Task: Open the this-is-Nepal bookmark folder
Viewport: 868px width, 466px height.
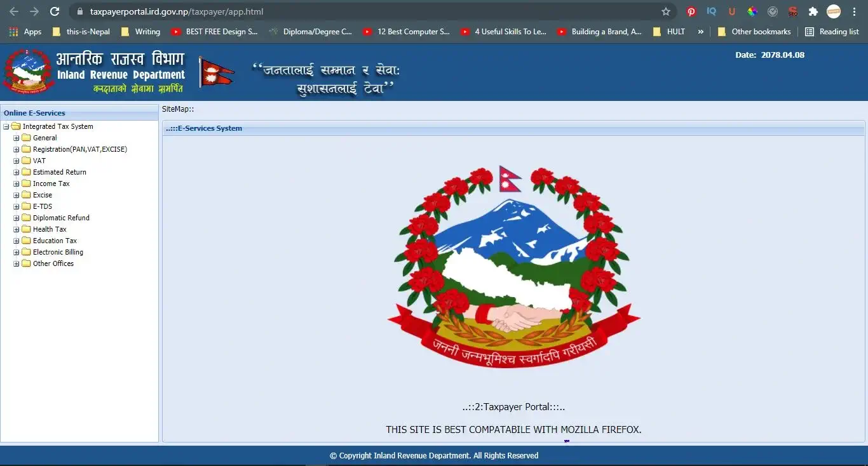Action: 81,32
